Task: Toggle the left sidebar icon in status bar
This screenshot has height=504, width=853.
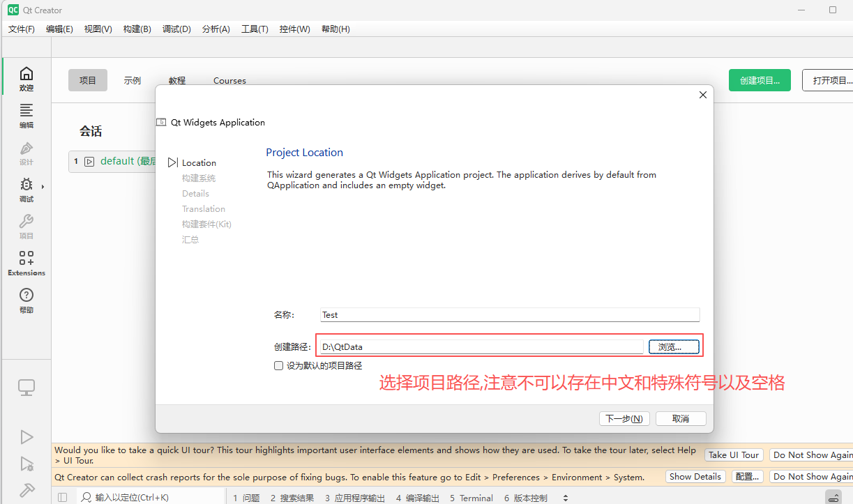Action: click(x=62, y=498)
